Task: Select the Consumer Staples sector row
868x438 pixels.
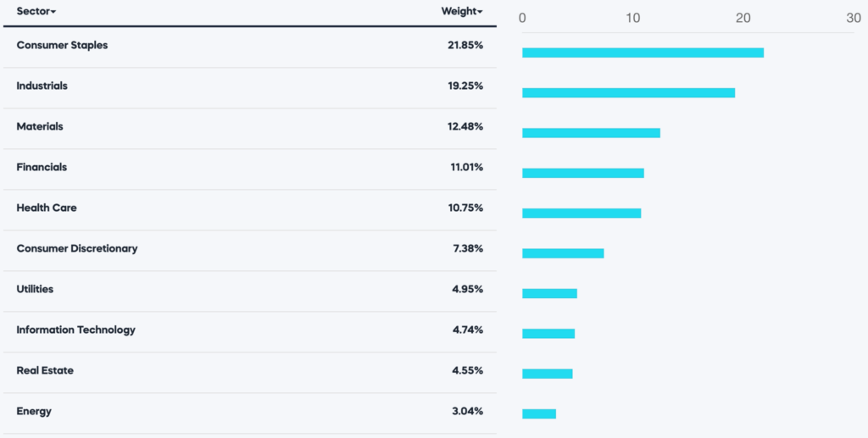Action: (62, 46)
